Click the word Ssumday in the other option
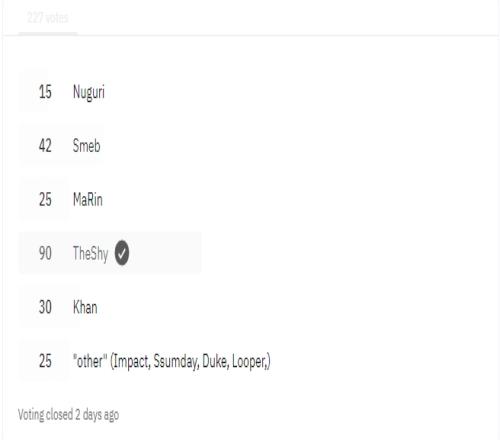Viewport: 500px width, 440px height. pyautogui.click(x=176, y=361)
